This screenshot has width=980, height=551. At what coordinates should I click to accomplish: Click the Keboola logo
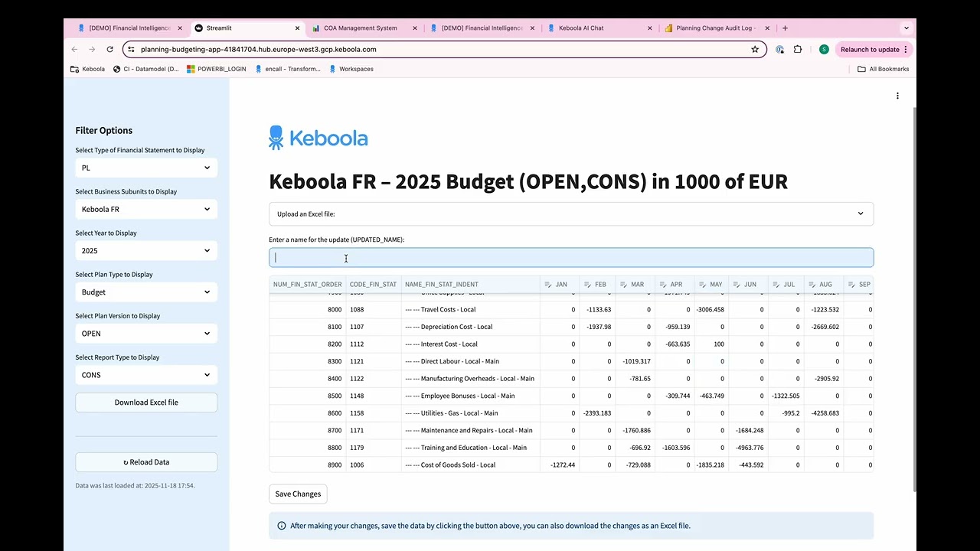pyautogui.click(x=318, y=138)
